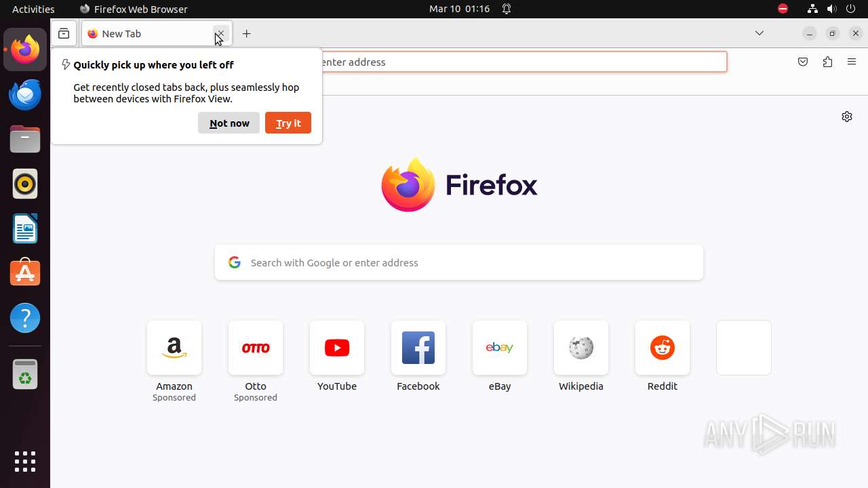Image resolution: width=868 pixels, height=488 pixels.
Task: Open Firefox View tab button
Action: coord(64,33)
